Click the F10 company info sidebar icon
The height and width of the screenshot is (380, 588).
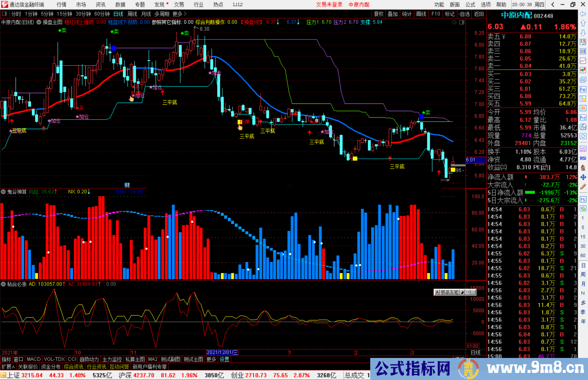(583, 89)
